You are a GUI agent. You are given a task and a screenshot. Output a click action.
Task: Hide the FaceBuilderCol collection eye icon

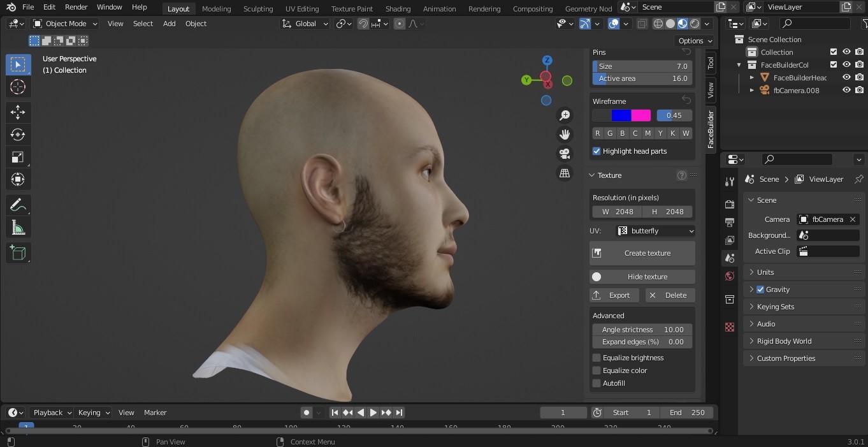click(x=846, y=64)
